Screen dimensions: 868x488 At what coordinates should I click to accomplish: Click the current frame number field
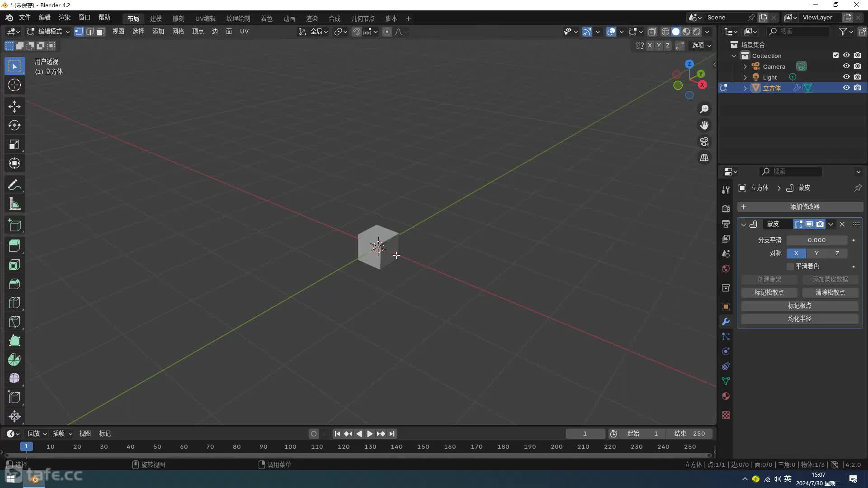tap(585, 434)
